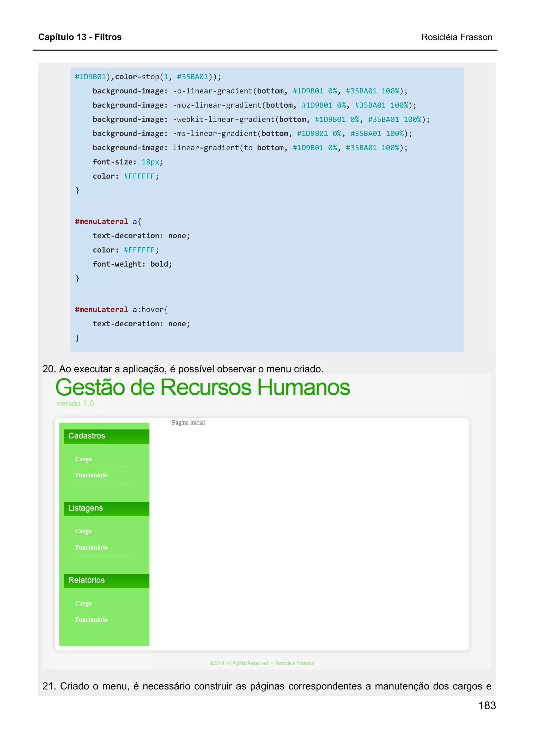Click Funcionário link under Relatórios
534x756 pixels.
(x=92, y=619)
